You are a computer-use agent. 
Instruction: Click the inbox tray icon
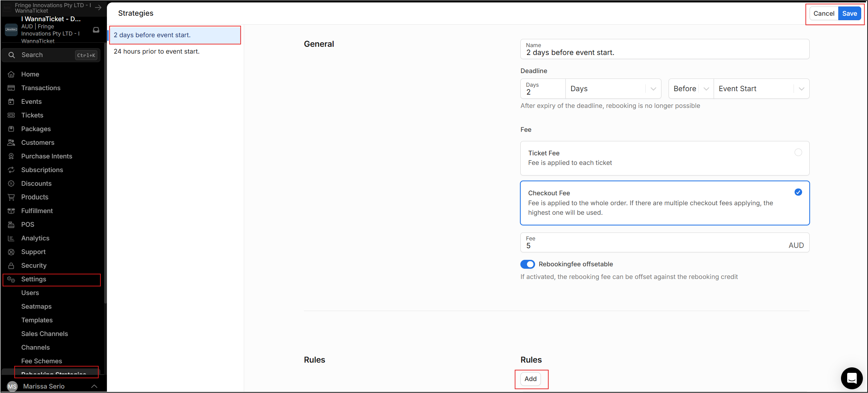tap(96, 30)
